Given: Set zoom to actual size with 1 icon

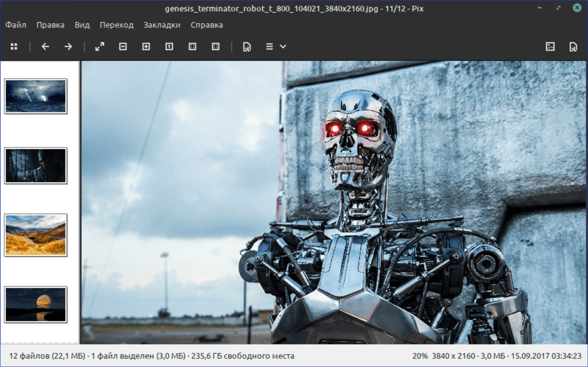Looking at the screenshot, I should (169, 46).
